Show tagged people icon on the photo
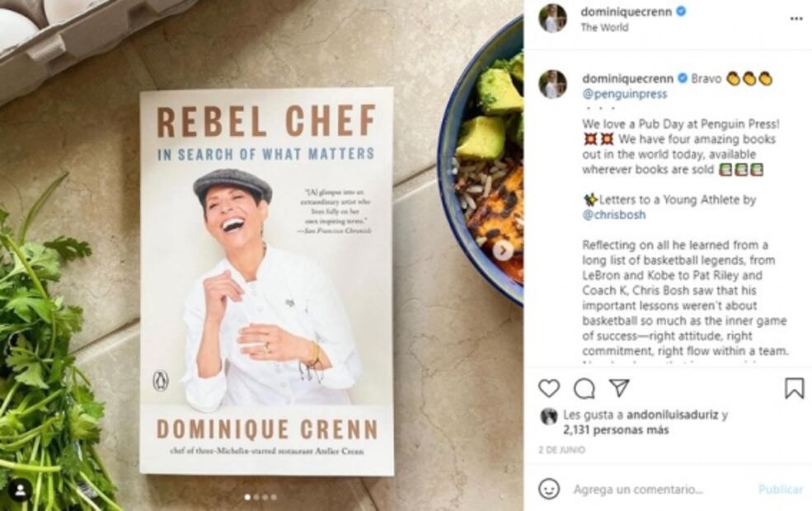The width and height of the screenshot is (812, 511). (x=20, y=490)
